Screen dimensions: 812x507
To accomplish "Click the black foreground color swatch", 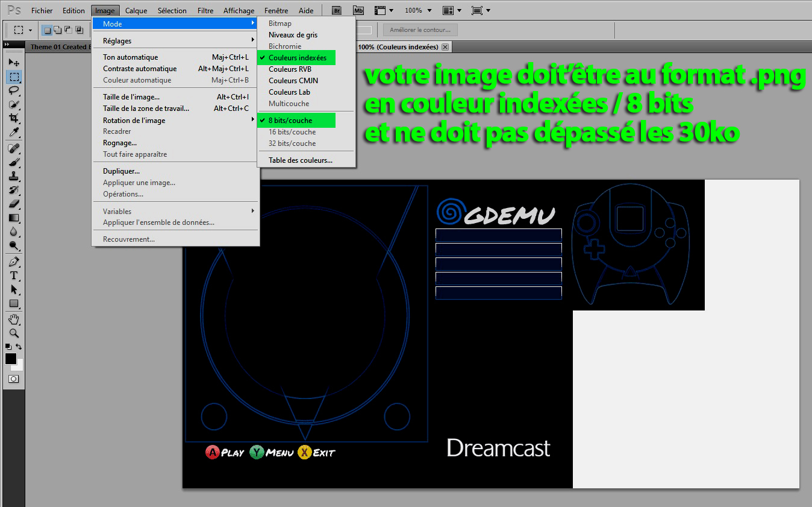I will 11,359.
